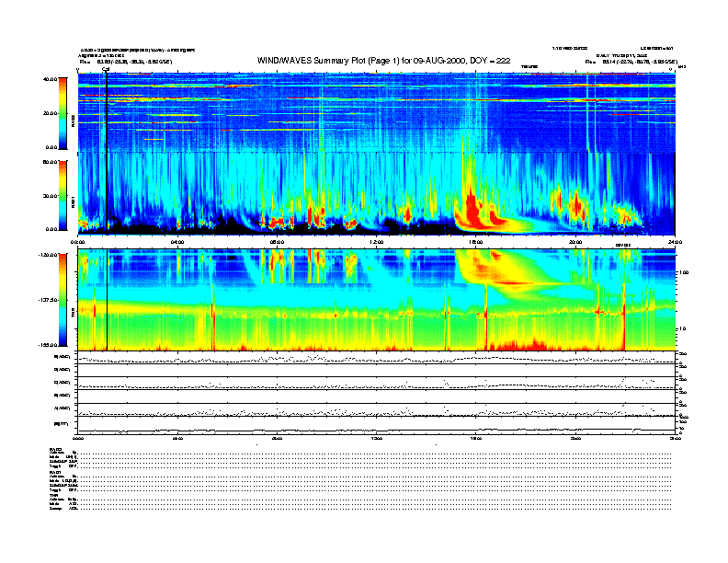Click the 60.00 value on RAD1 scale

pyautogui.click(x=50, y=162)
